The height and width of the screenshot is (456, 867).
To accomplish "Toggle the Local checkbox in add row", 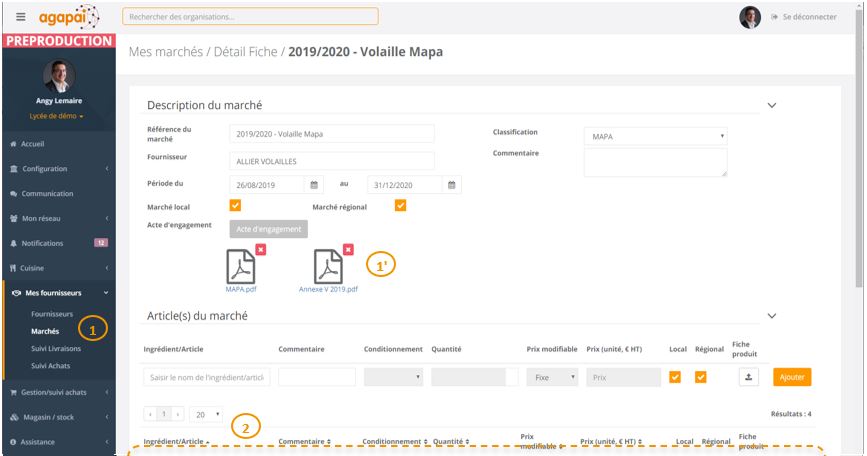I will pyautogui.click(x=675, y=377).
